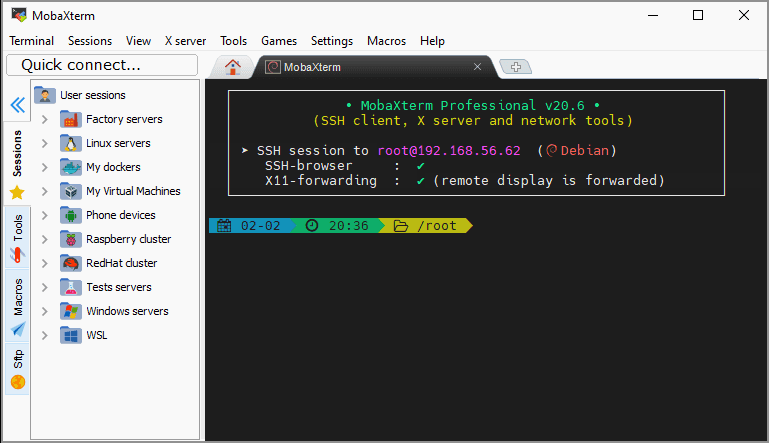The image size is (769, 443).
Task: Collapse sidebar with double chevron icon
Action: tap(17, 105)
